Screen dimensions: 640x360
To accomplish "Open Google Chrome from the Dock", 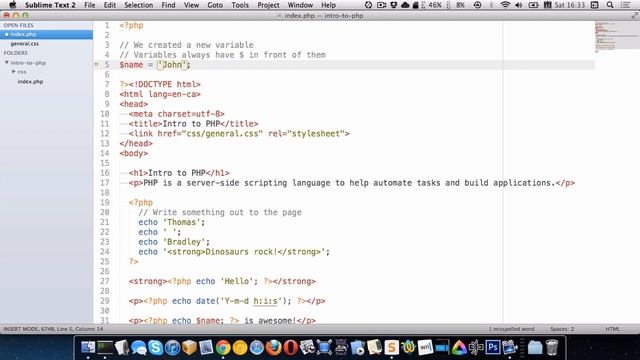I will tap(223, 347).
